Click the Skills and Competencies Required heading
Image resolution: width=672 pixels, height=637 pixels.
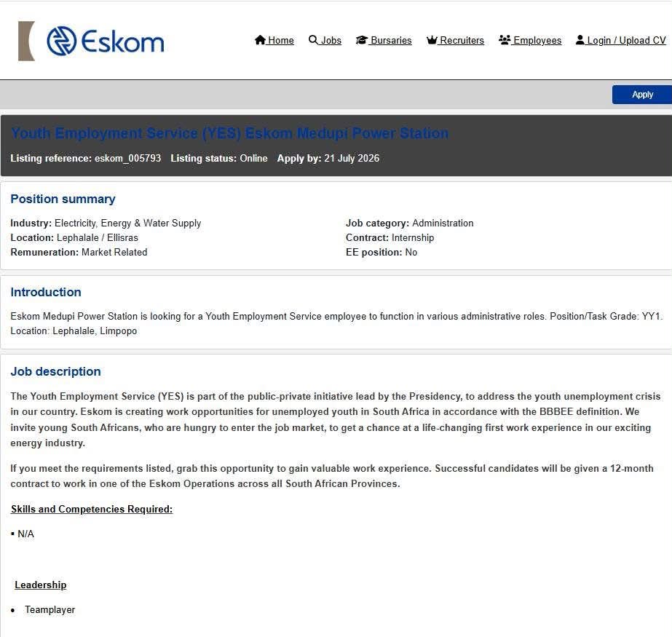click(x=92, y=509)
